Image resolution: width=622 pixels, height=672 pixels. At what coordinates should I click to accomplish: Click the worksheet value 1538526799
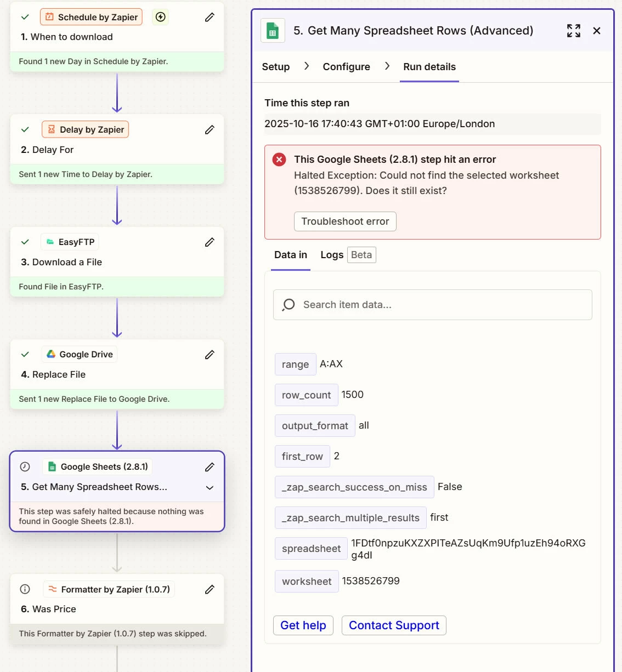[x=371, y=581]
